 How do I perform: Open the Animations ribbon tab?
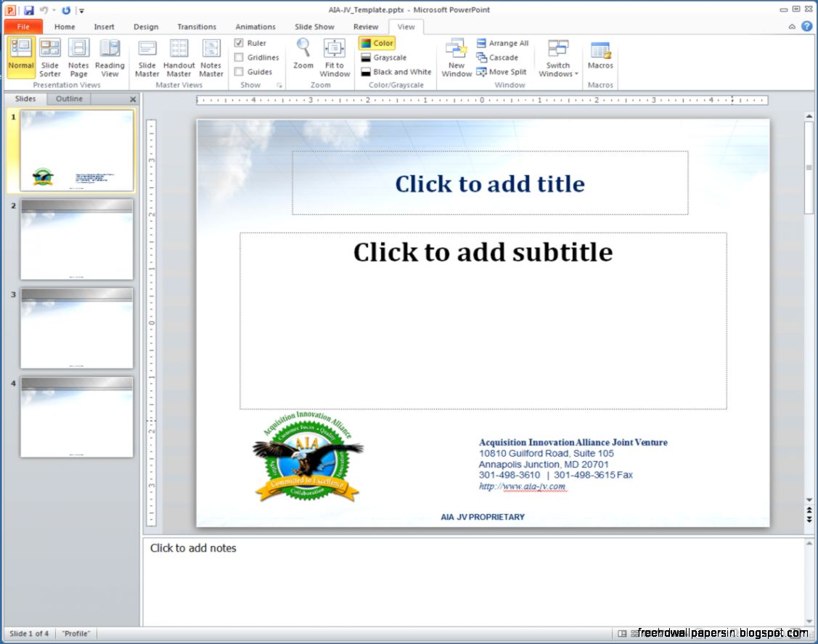point(255,27)
